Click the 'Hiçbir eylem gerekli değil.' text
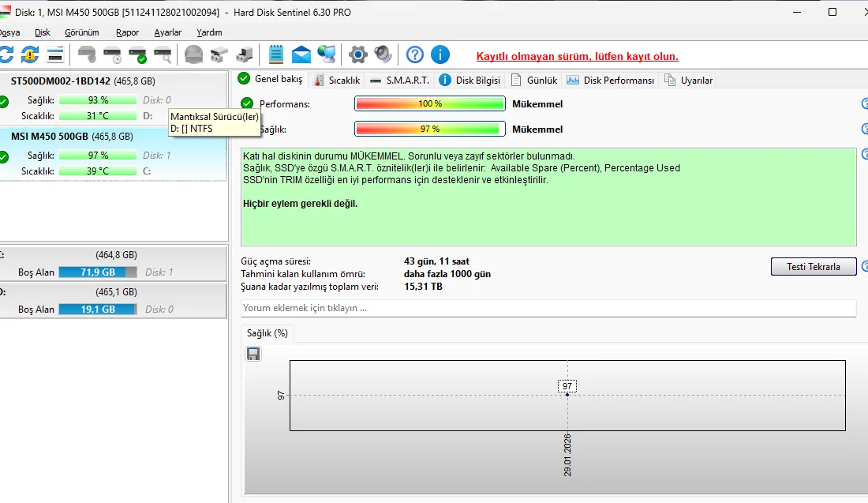Viewport: 868px width, 503px height. tap(300, 204)
